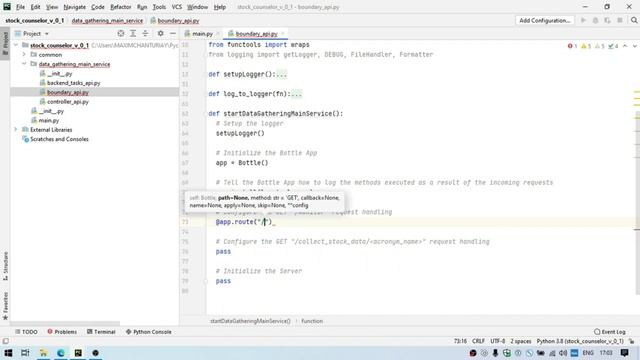
Task: Go to previous highlighted error arrow
Action: point(625,46)
